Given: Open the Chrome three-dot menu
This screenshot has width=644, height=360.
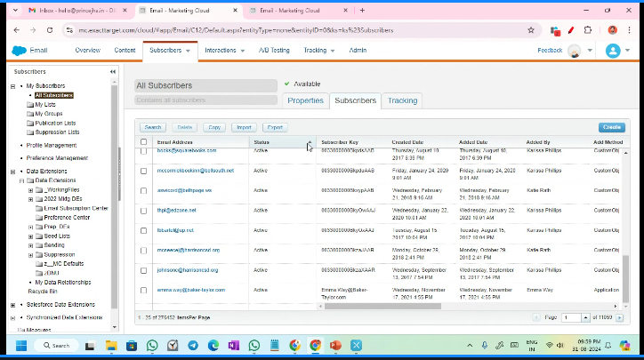Looking at the screenshot, I should [x=629, y=30].
